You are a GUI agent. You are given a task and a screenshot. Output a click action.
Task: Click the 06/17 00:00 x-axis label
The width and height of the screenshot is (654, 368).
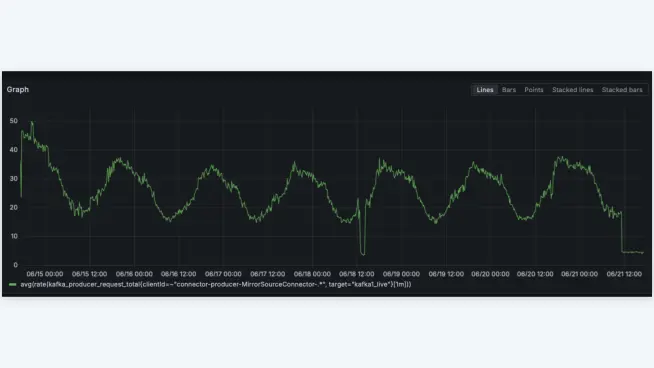(x=223, y=274)
